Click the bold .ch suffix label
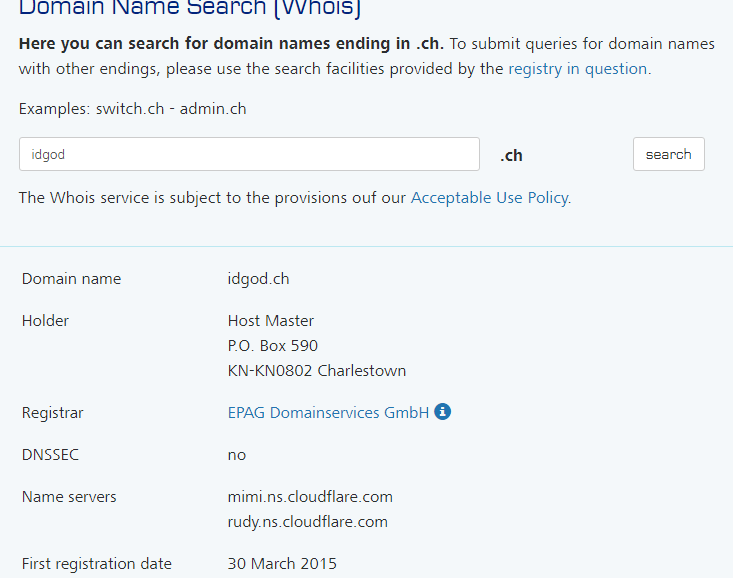 [511, 156]
